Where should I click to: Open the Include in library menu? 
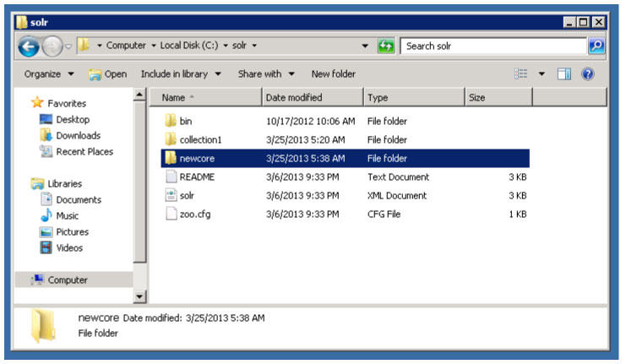[x=181, y=74]
